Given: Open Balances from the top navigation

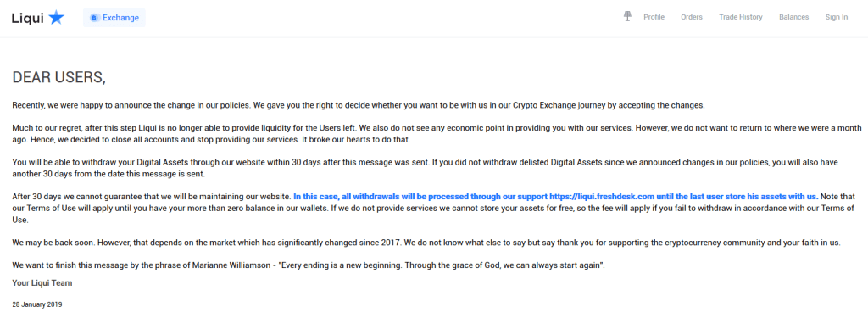Looking at the screenshot, I should pyautogui.click(x=793, y=17).
